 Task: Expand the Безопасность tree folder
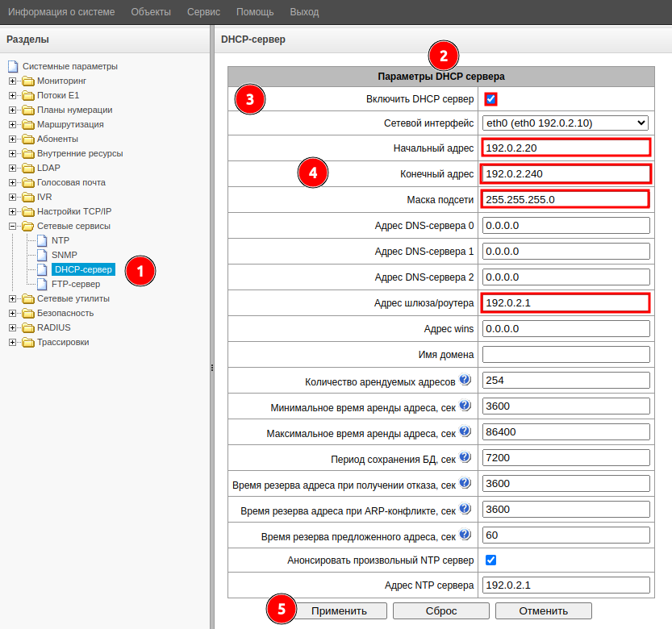click(x=13, y=313)
